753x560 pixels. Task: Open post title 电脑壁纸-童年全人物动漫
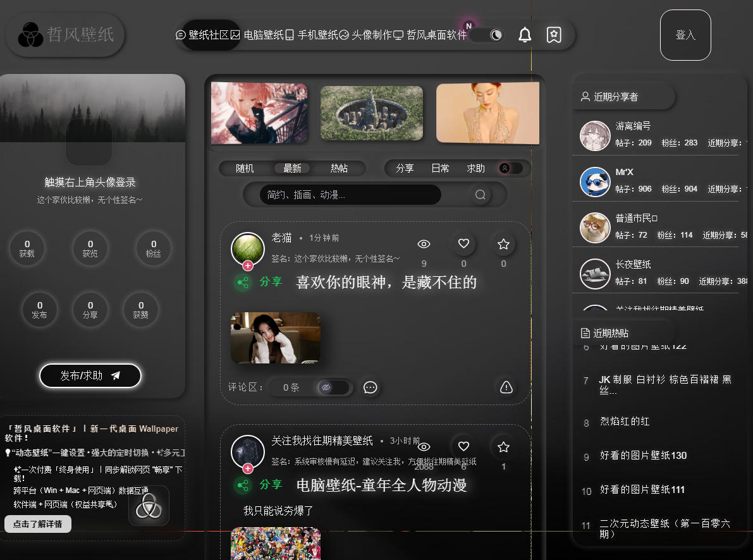[381, 485]
